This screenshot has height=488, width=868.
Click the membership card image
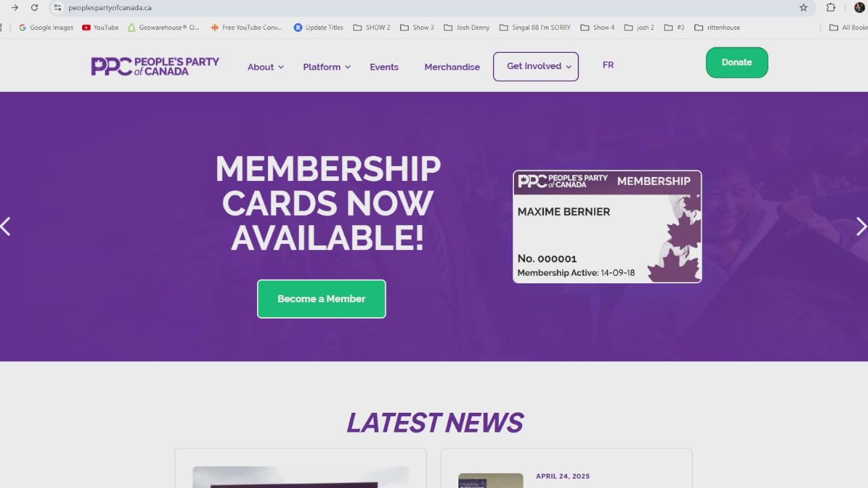607,226
